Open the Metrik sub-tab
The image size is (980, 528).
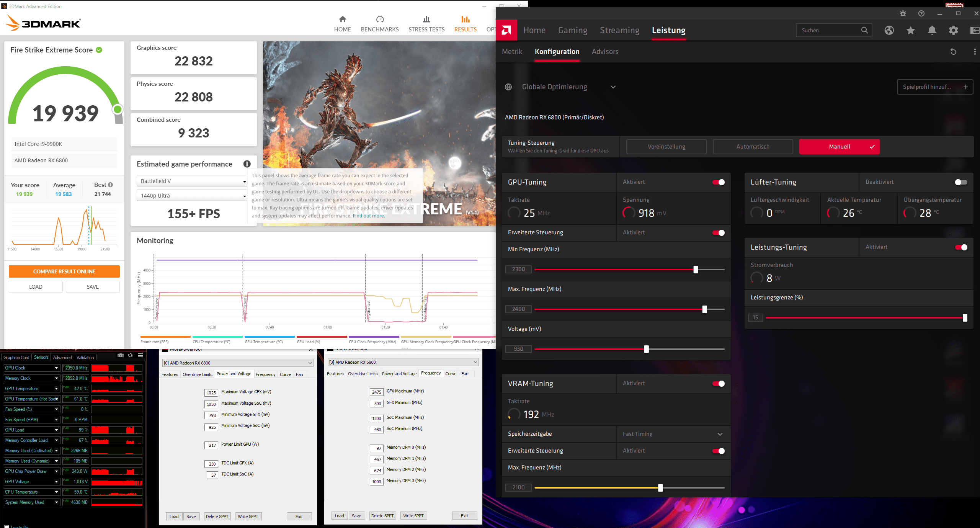[512, 52]
